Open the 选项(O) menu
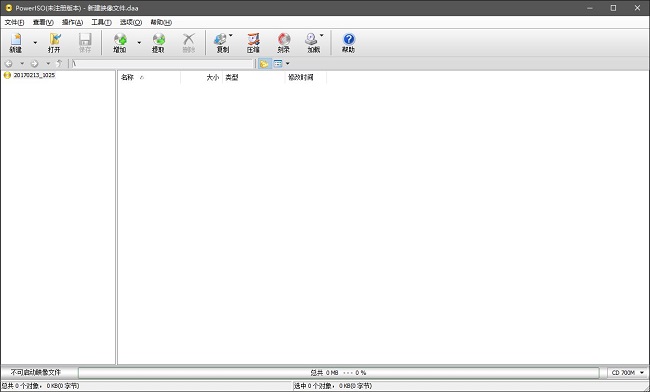This screenshot has height=392, width=650. pyautogui.click(x=131, y=22)
